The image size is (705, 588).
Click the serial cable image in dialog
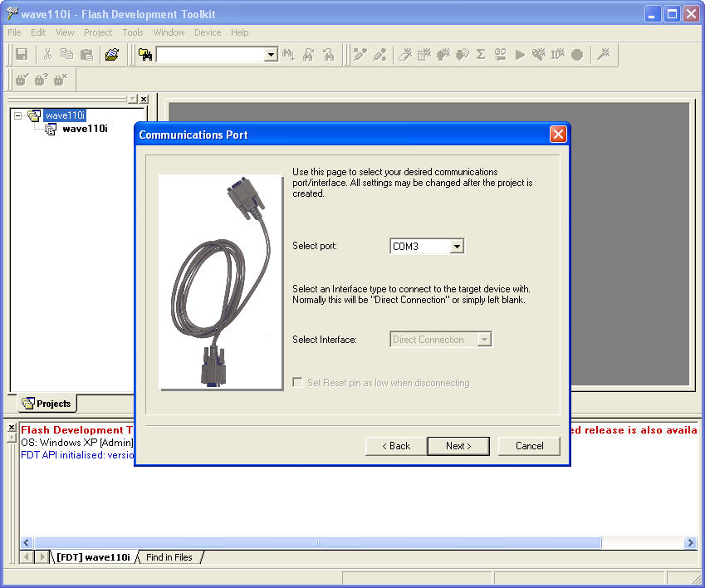[221, 282]
